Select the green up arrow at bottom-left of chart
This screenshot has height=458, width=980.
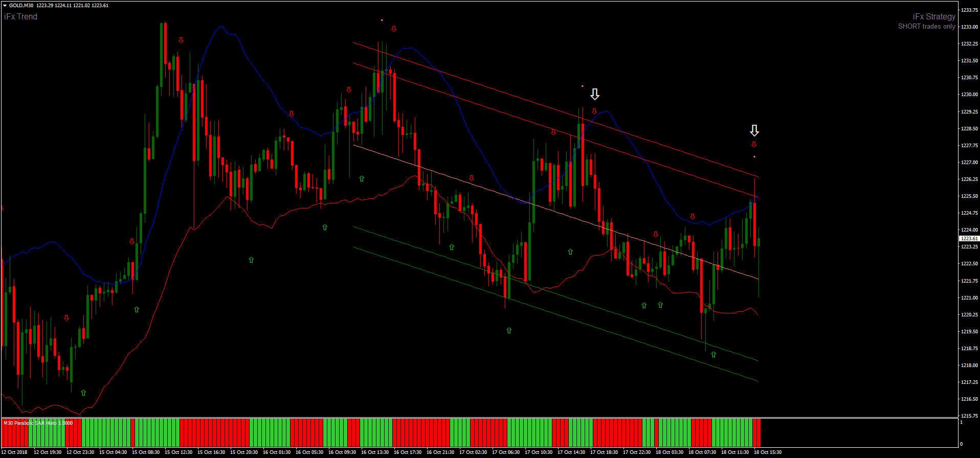pos(83,393)
